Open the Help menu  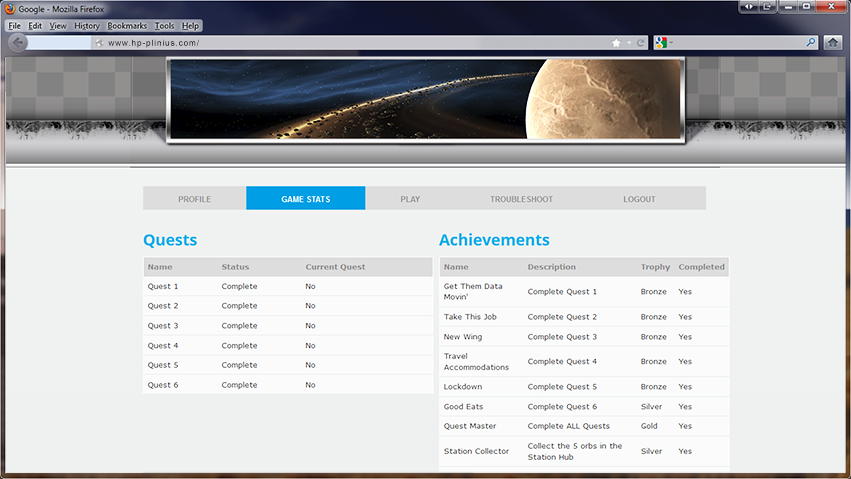(190, 25)
